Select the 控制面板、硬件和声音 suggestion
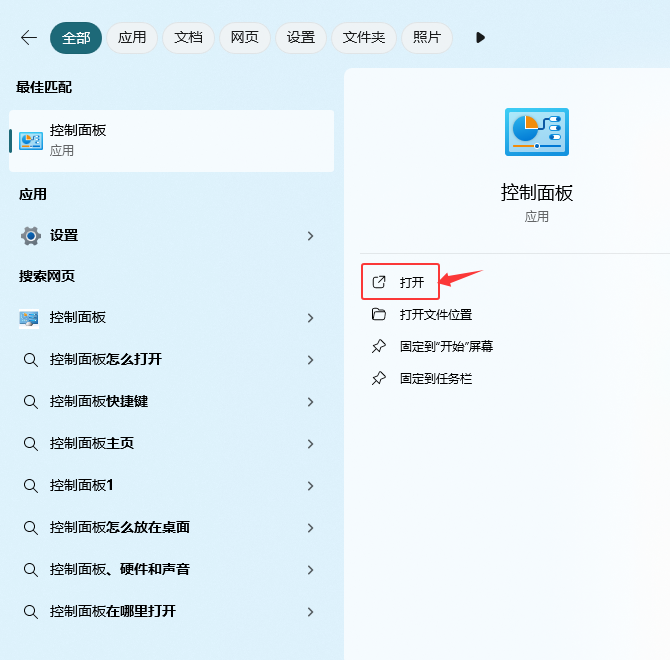Viewport: 670px width, 660px height. pos(171,569)
